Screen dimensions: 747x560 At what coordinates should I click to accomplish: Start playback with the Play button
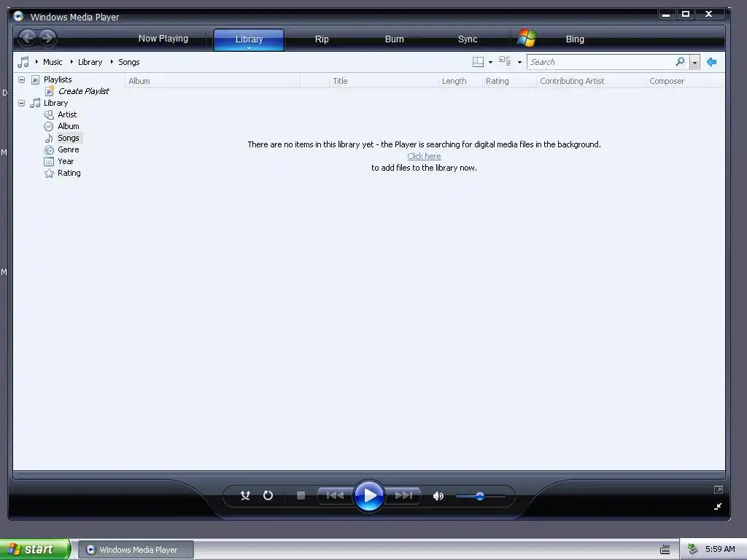pos(369,496)
